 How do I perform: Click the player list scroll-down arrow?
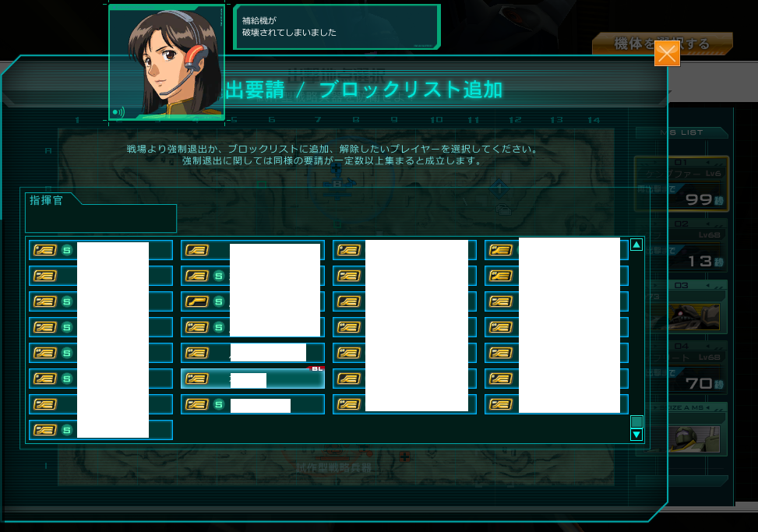point(636,435)
